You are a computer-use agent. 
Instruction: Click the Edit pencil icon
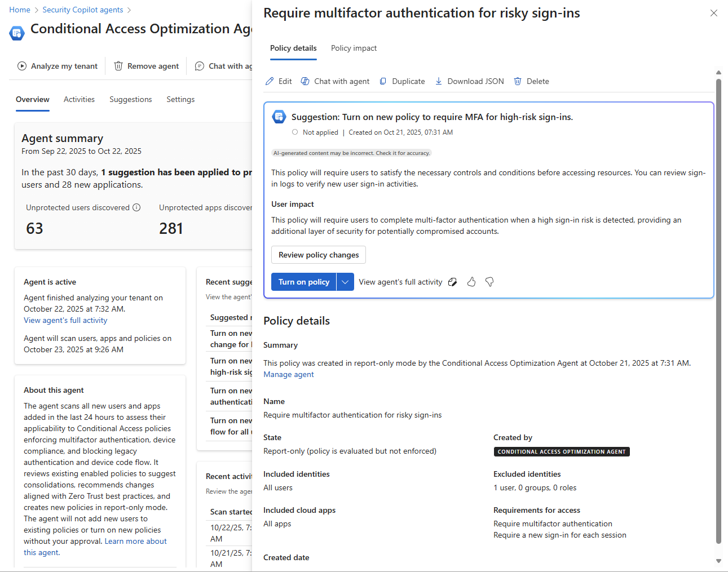click(270, 81)
